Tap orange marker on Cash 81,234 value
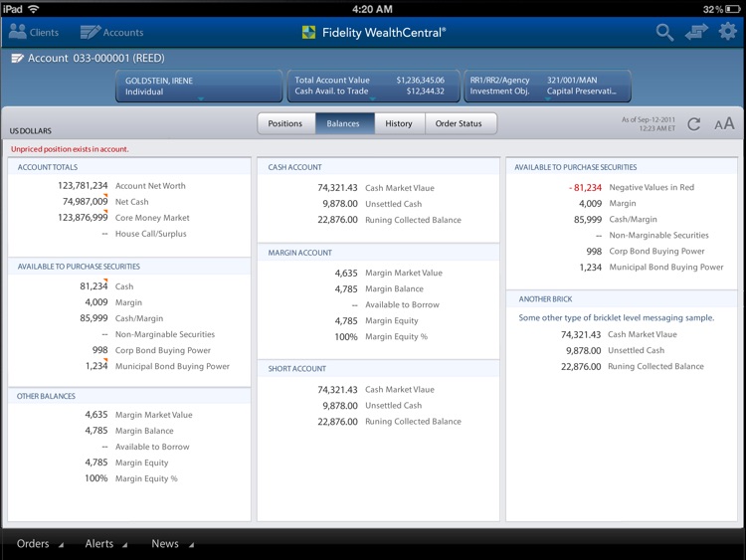Image resolution: width=746 pixels, height=560 pixels. tap(105, 280)
